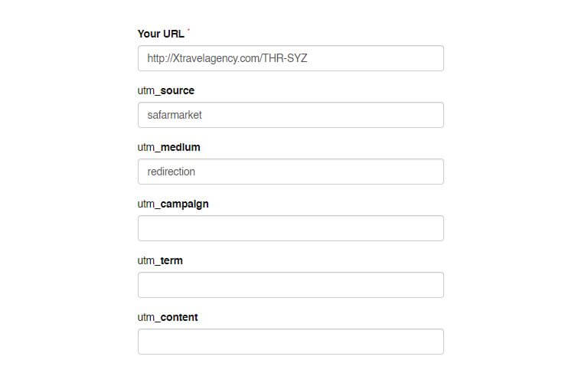Click the utm_campaign label

pos(173,204)
